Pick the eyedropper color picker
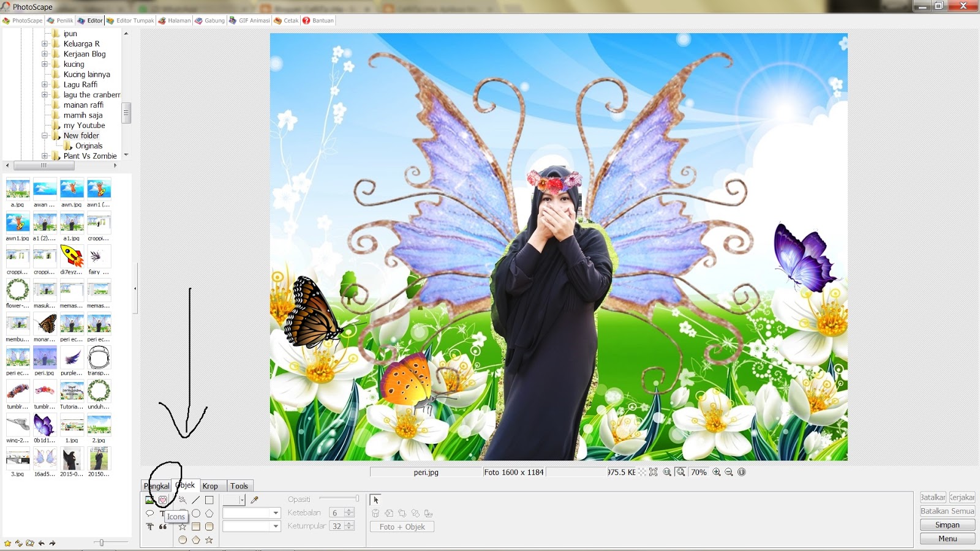Screen dimensions: 980x551 [x=255, y=500]
